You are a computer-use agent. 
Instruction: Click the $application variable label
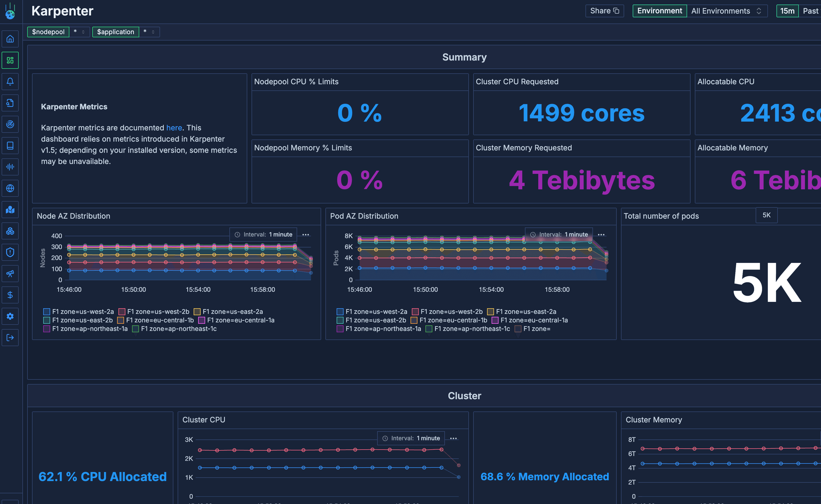pos(116,32)
